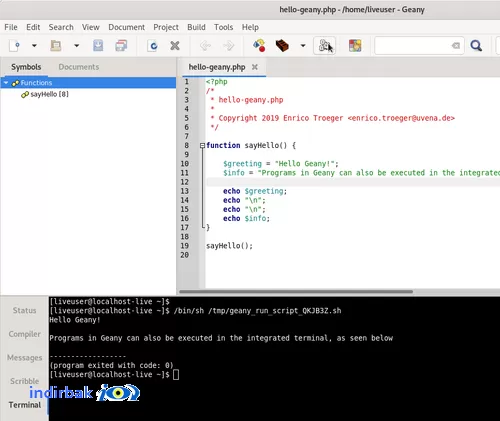Open the color chooser dialog
The width and height of the screenshot is (500, 421).
click(x=355, y=45)
